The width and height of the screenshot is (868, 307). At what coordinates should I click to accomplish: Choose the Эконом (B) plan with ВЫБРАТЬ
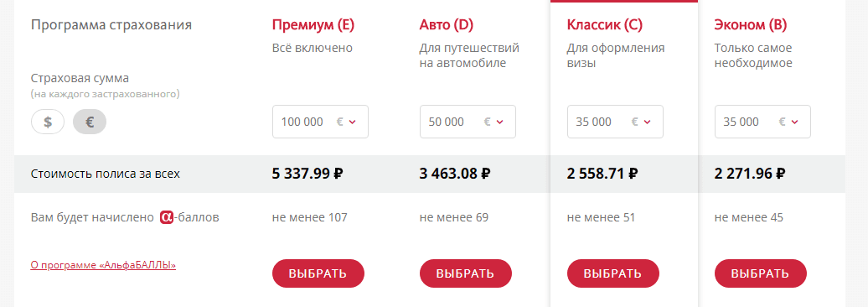[x=761, y=273]
